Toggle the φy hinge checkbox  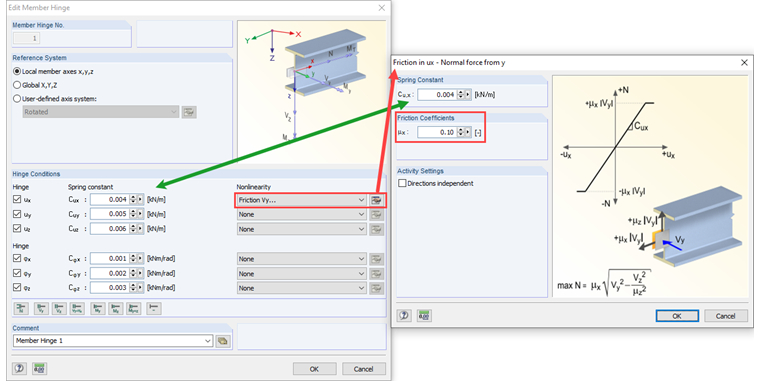click(17, 273)
